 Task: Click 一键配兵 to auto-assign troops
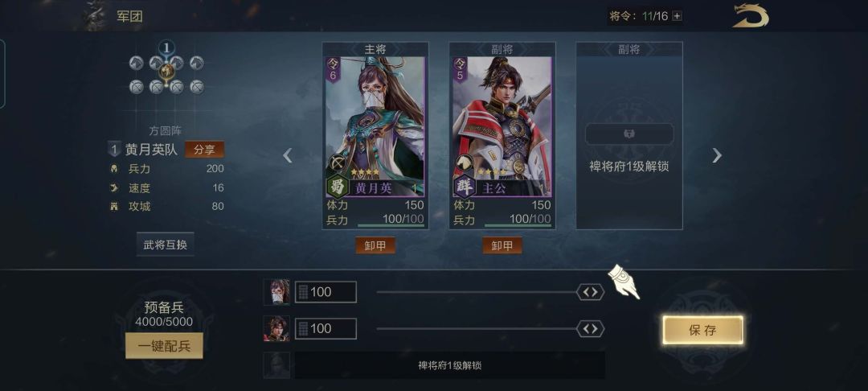164,346
